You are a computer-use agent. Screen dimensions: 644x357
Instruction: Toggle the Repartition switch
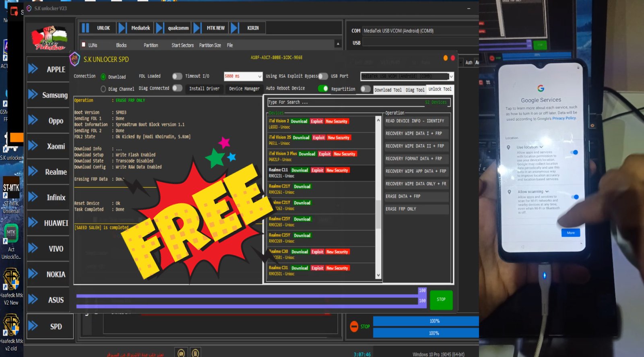365,89
